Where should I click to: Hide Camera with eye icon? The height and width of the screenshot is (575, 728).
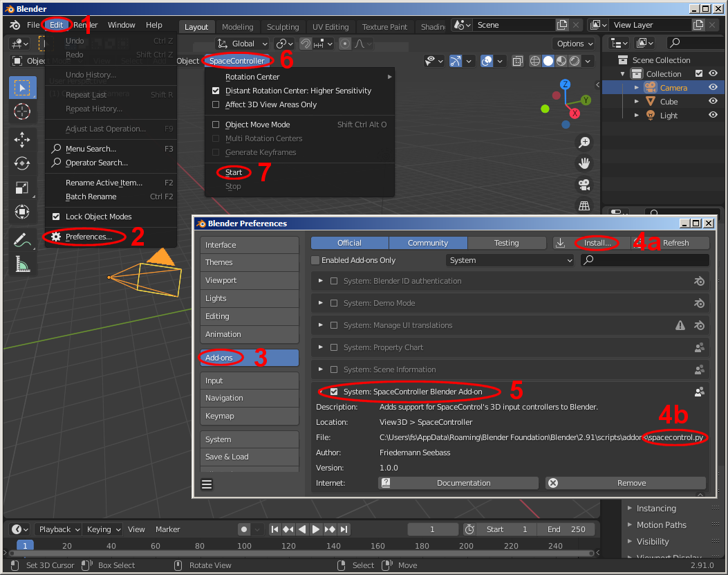coord(713,87)
